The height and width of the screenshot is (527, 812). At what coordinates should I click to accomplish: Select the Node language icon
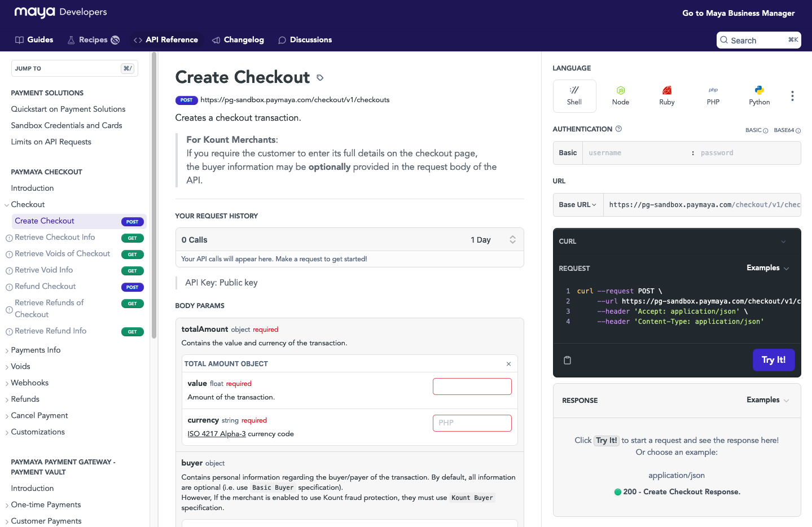coord(621,96)
